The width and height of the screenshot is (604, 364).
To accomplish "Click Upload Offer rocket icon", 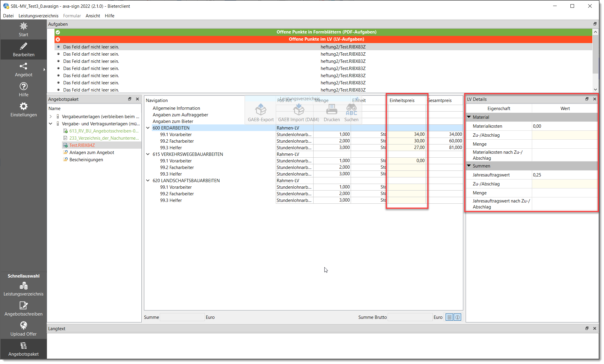I will [23, 325].
